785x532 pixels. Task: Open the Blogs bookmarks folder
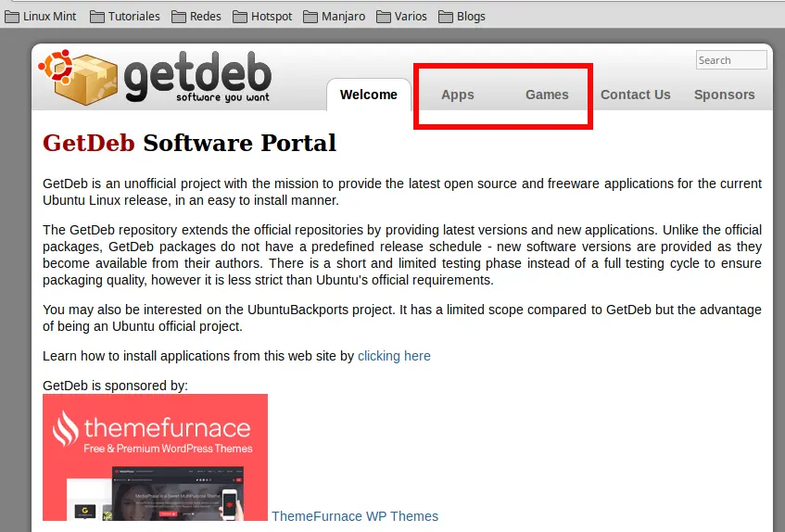pyautogui.click(x=462, y=17)
